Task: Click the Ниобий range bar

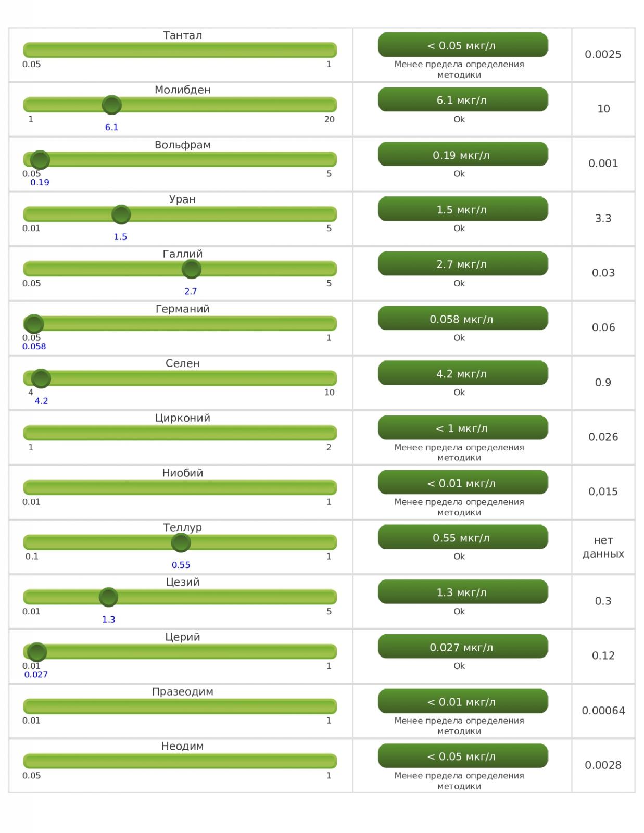Action: pyautogui.click(x=180, y=488)
